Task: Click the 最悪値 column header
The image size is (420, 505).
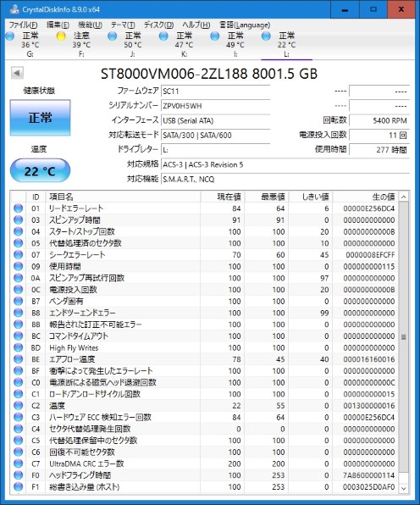Action: pos(267,197)
